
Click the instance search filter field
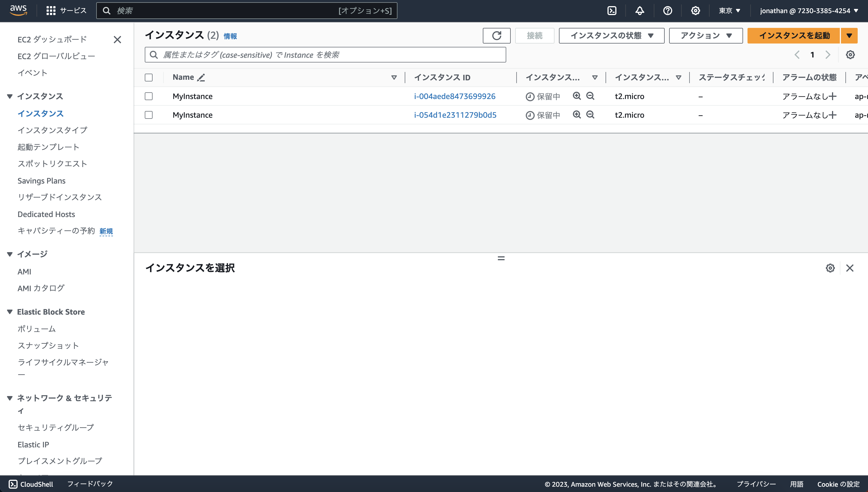(325, 54)
